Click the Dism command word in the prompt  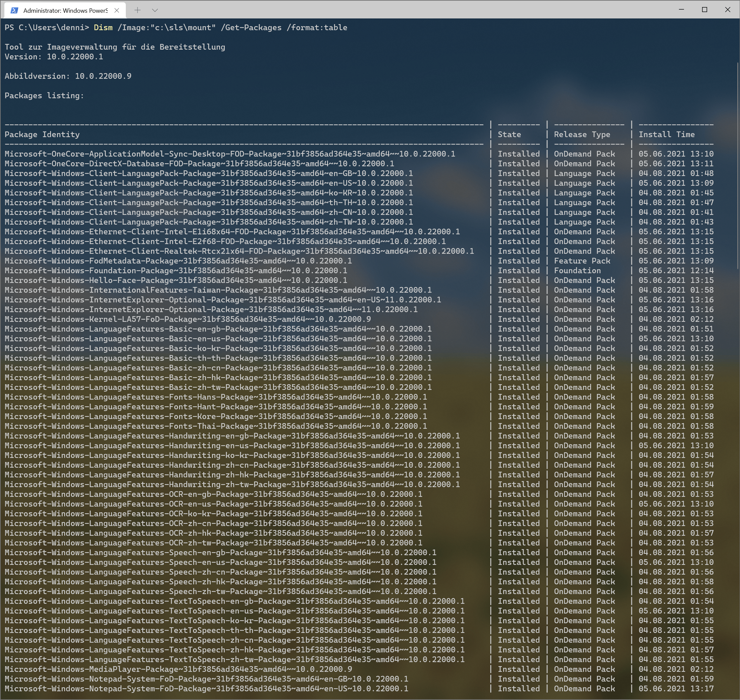(103, 27)
